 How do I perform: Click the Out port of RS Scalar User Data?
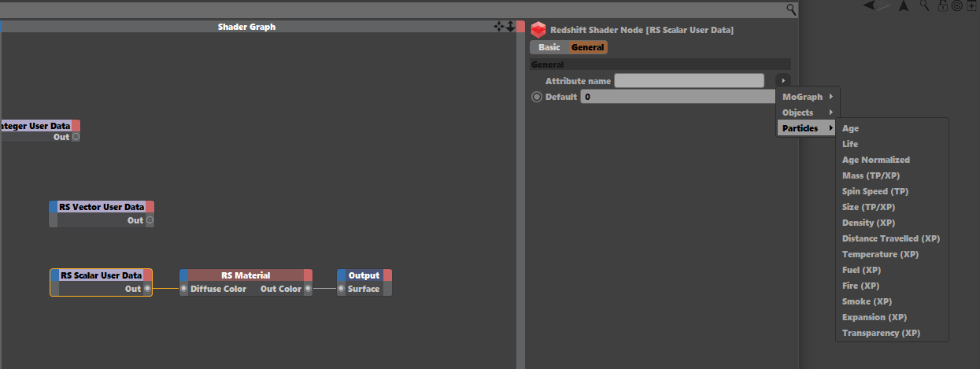pyautogui.click(x=147, y=289)
